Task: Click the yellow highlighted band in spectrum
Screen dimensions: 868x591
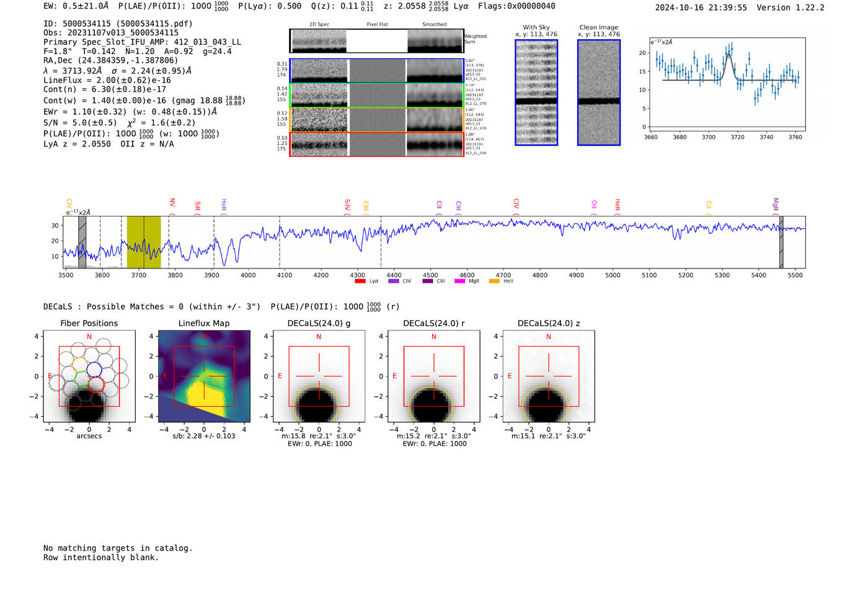Action: pos(144,242)
